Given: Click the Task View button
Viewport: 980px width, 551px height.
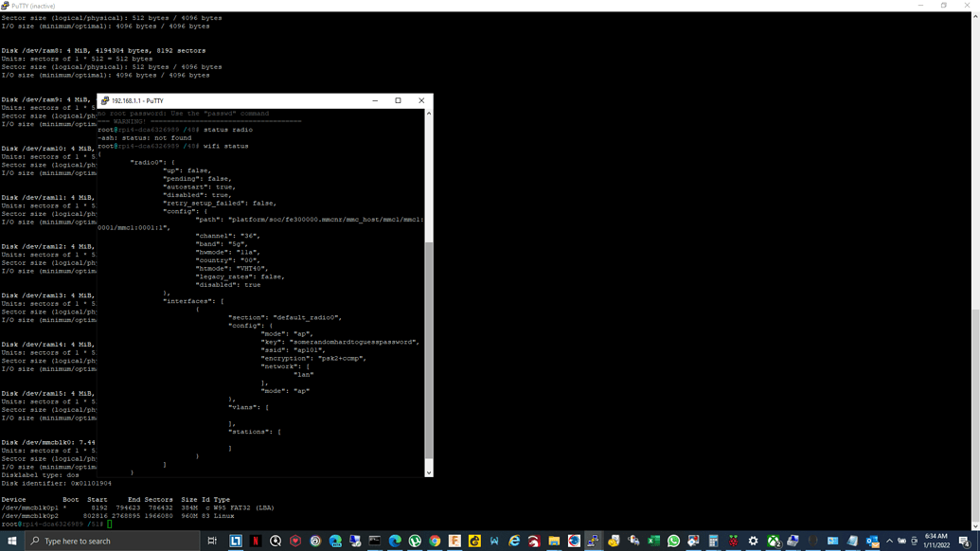Looking at the screenshot, I should (212, 542).
